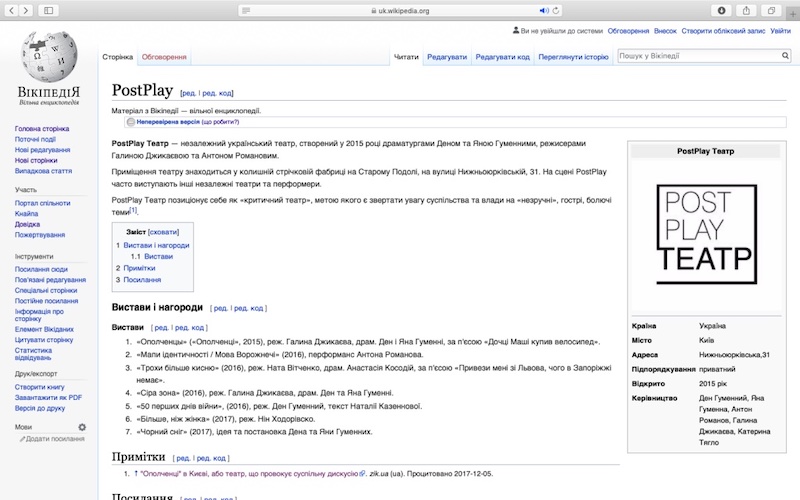This screenshot has width=800, height=500.
Task: Open the Ополченці в Києві reference link
Action: point(249,474)
